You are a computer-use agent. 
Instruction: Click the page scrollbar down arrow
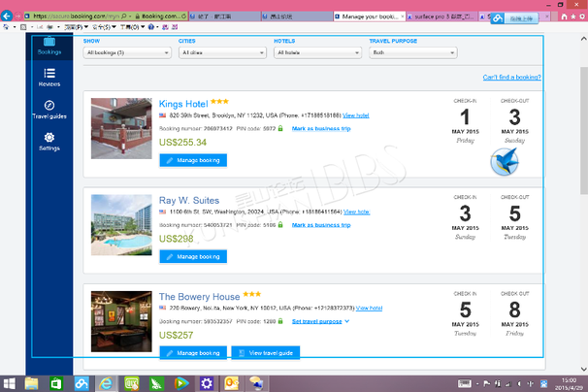[x=583, y=369]
